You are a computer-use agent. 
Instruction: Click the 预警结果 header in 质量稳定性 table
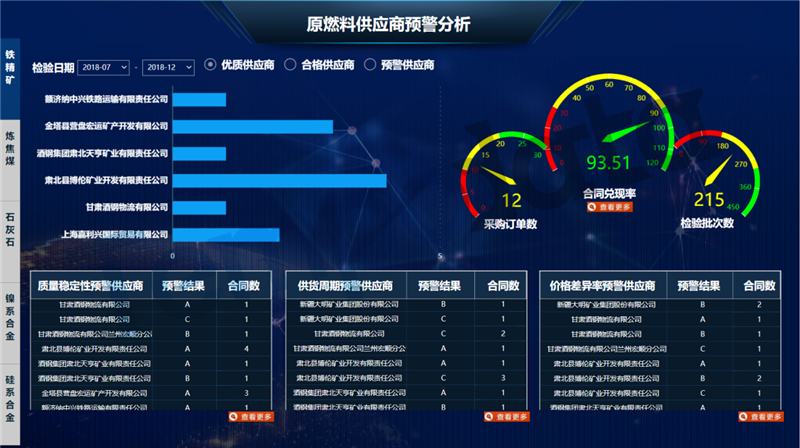tap(183, 286)
